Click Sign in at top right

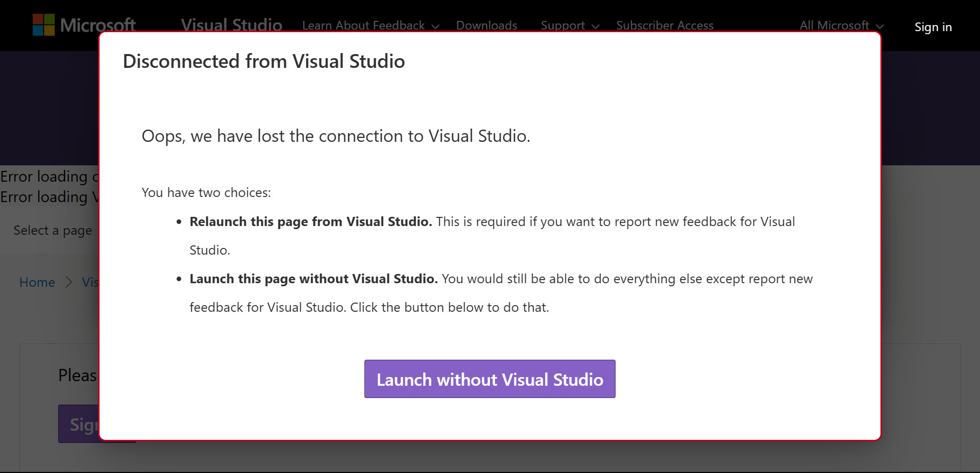(933, 27)
